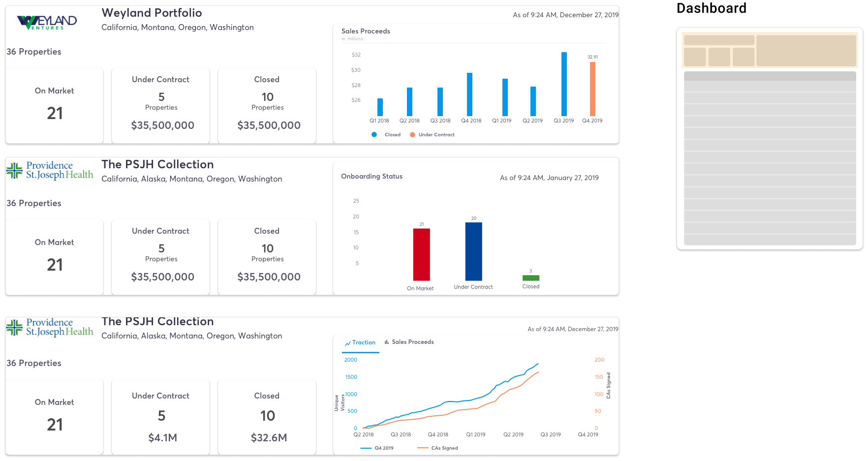
Task: Click the Q3 2019 label on the Traction axis
Action: (551, 434)
